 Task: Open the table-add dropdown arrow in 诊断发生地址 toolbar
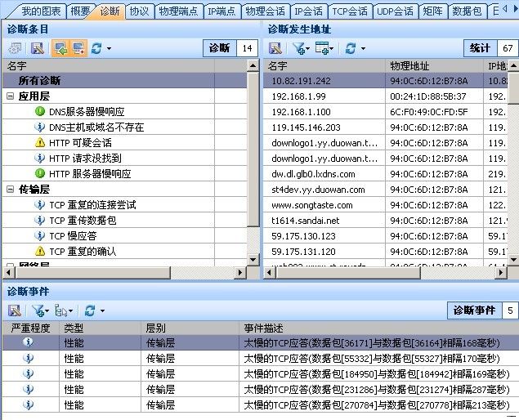[332, 49]
